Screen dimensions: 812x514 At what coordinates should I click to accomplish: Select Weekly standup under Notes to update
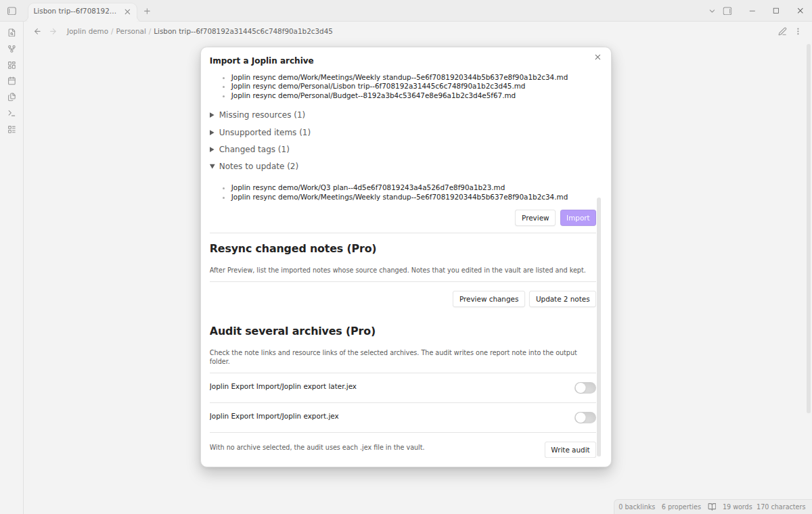pyautogui.click(x=399, y=197)
